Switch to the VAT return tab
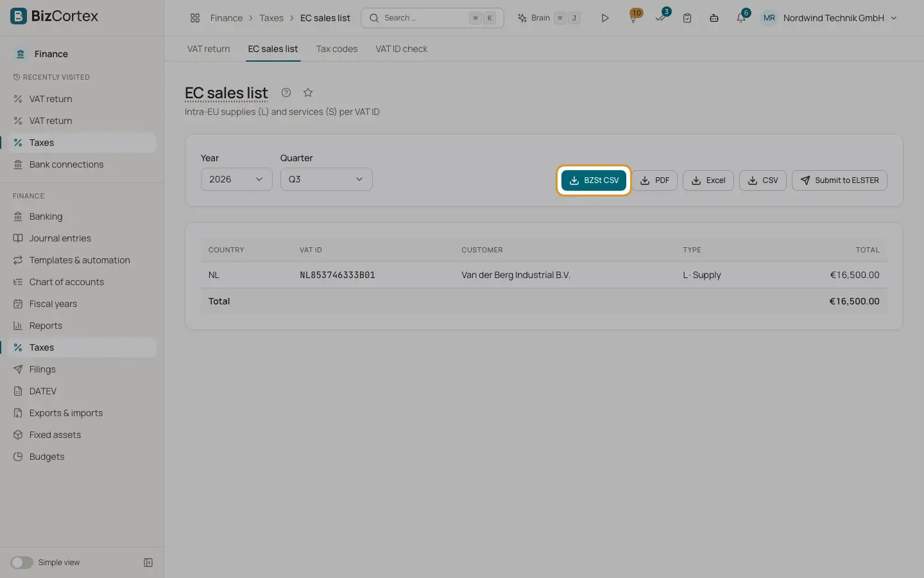924x578 pixels. pyautogui.click(x=209, y=49)
